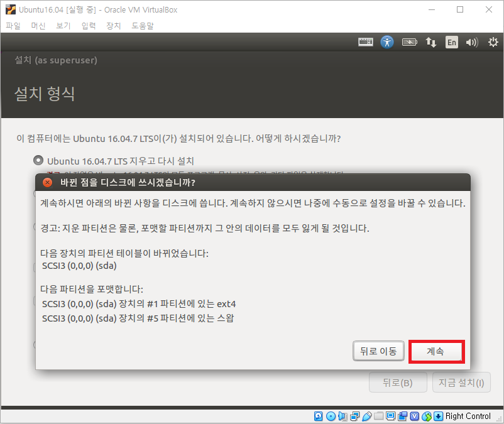This screenshot has height=424, width=504.
Task: Click the 뒤로 이동 button in dialog
Action: [378, 351]
